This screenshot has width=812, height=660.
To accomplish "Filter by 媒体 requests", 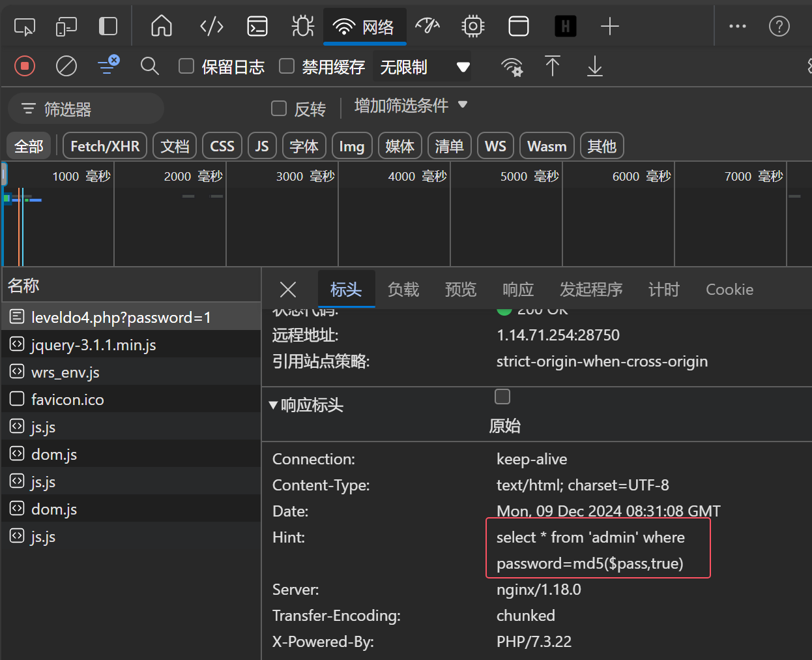I will click(400, 146).
